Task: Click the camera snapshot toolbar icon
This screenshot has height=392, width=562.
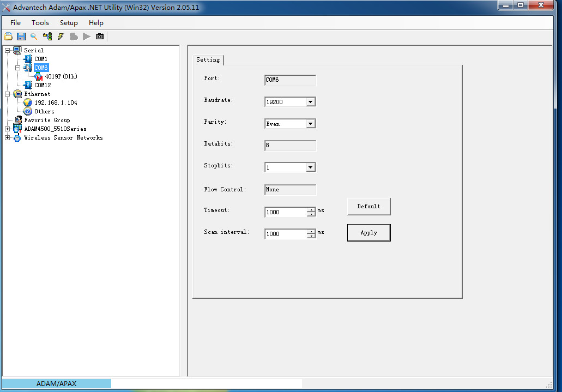Action: point(100,36)
